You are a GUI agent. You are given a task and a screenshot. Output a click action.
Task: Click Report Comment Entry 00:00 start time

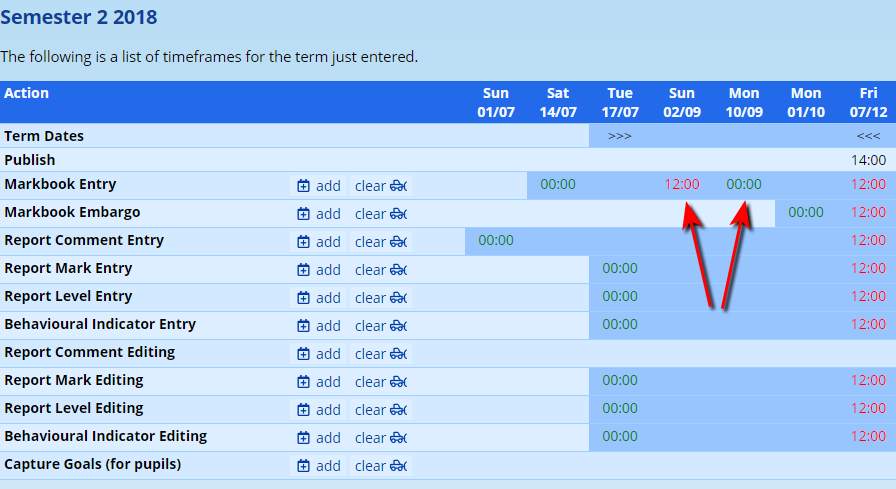tap(496, 240)
